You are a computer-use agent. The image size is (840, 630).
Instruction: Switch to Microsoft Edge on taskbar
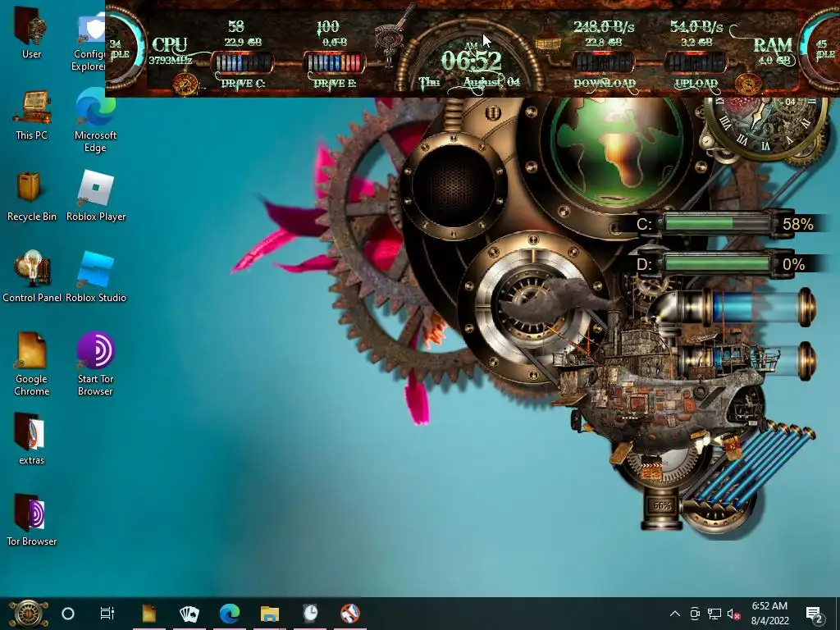tap(230, 614)
